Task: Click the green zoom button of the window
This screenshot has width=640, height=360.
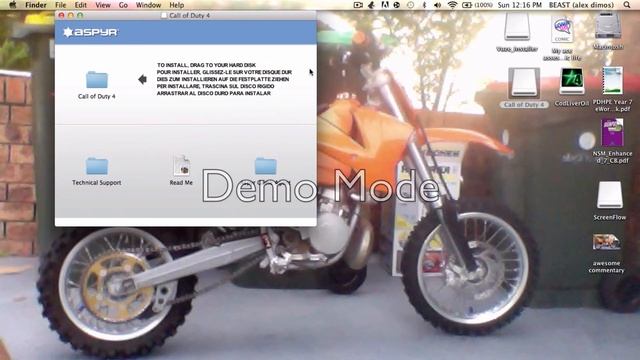Action: tap(80, 16)
